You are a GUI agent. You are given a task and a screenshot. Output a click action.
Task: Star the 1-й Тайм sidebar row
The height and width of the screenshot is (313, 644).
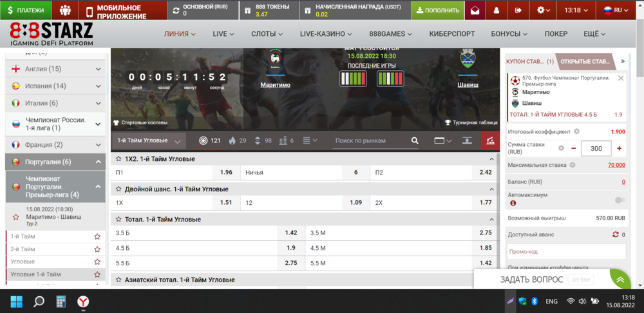click(x=97, y=236)
